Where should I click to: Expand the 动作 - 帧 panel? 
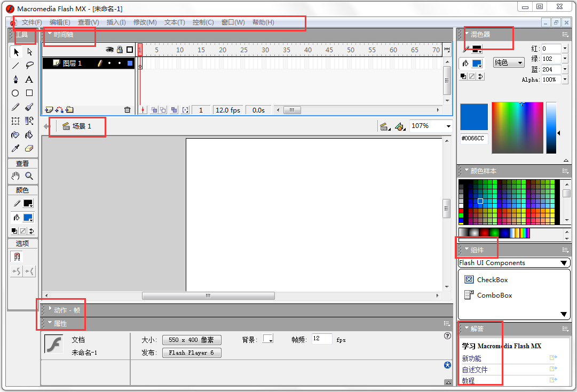[x=50, y=309]
